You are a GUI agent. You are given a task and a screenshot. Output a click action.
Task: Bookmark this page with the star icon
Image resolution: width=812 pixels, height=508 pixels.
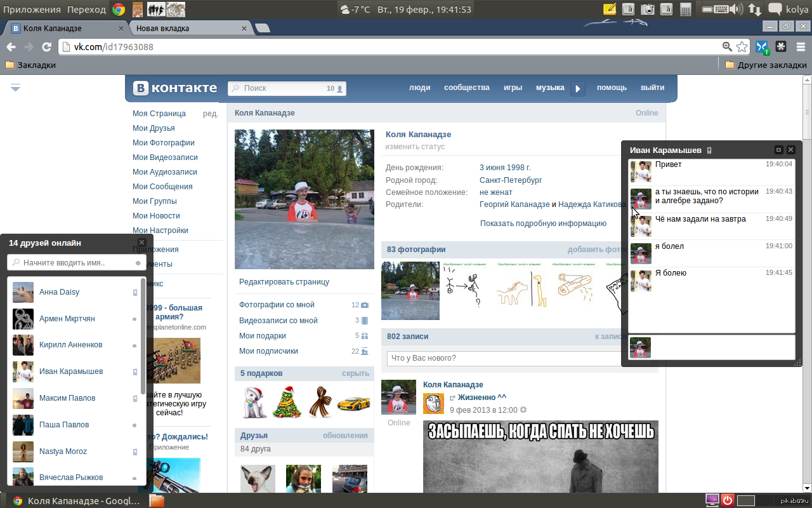(742, 47)
